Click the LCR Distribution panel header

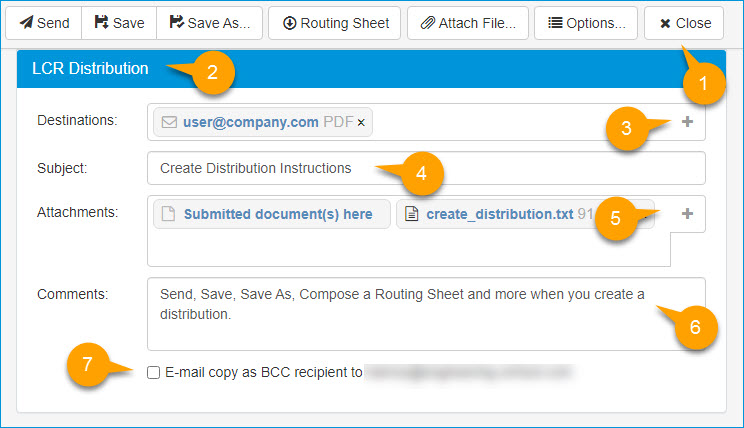[90, 69]
